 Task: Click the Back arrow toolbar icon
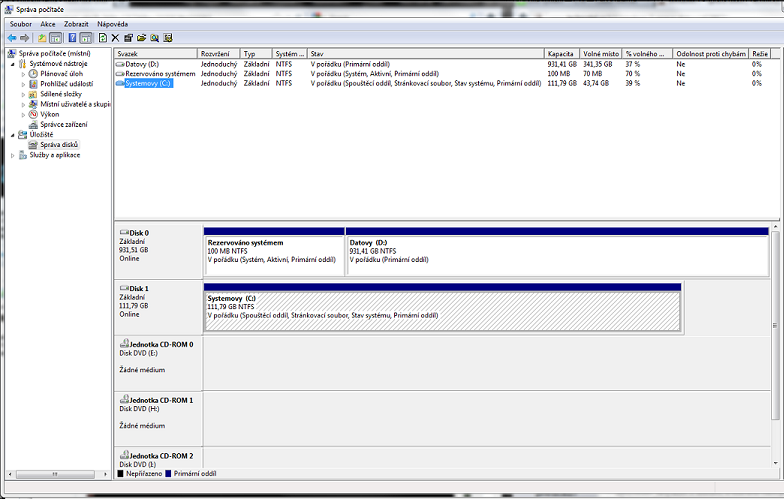(11, 37)
